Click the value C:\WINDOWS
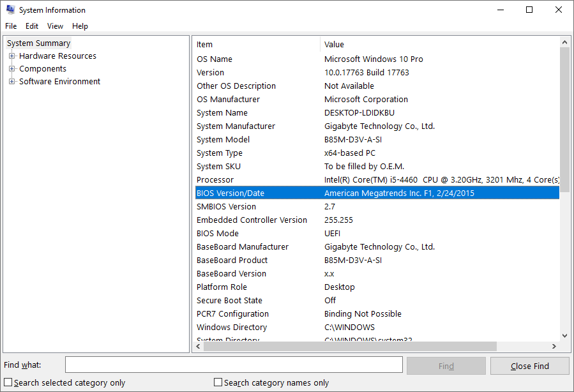The image size is (574, 392). 349,328
